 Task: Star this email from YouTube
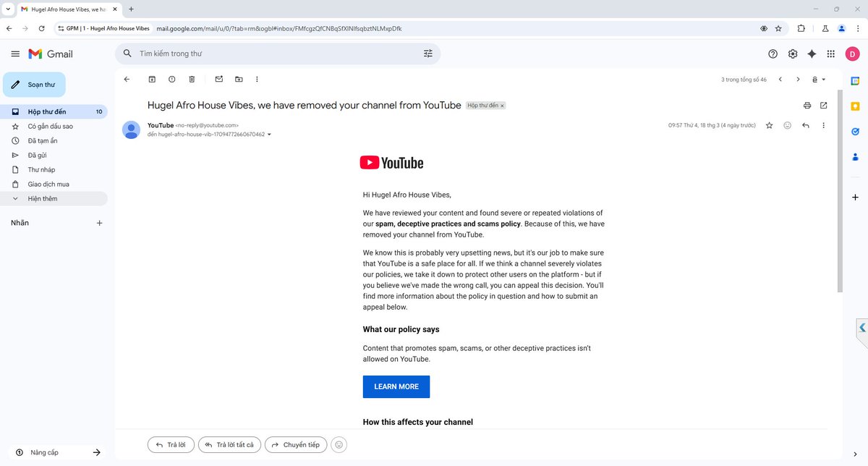(x=769, y=125)
